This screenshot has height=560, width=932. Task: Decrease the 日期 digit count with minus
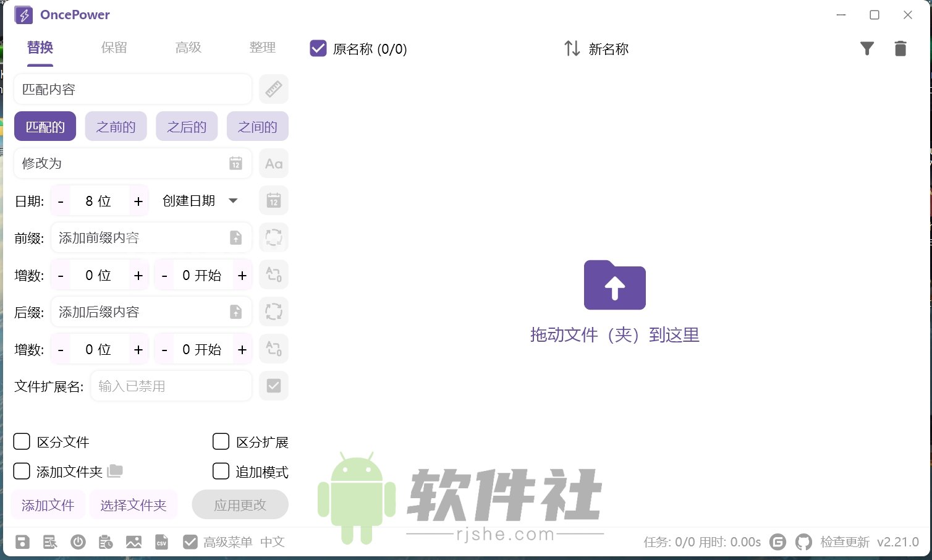(61, 201)
